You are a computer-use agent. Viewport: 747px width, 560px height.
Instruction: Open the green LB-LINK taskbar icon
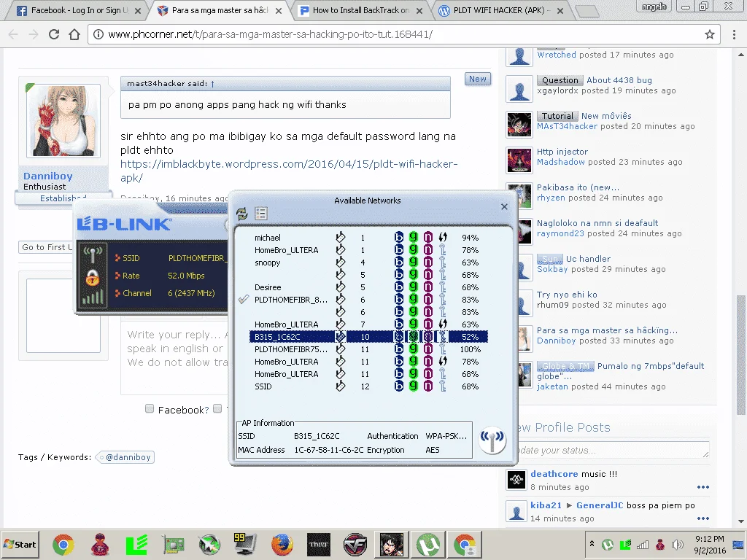[136, 545]
